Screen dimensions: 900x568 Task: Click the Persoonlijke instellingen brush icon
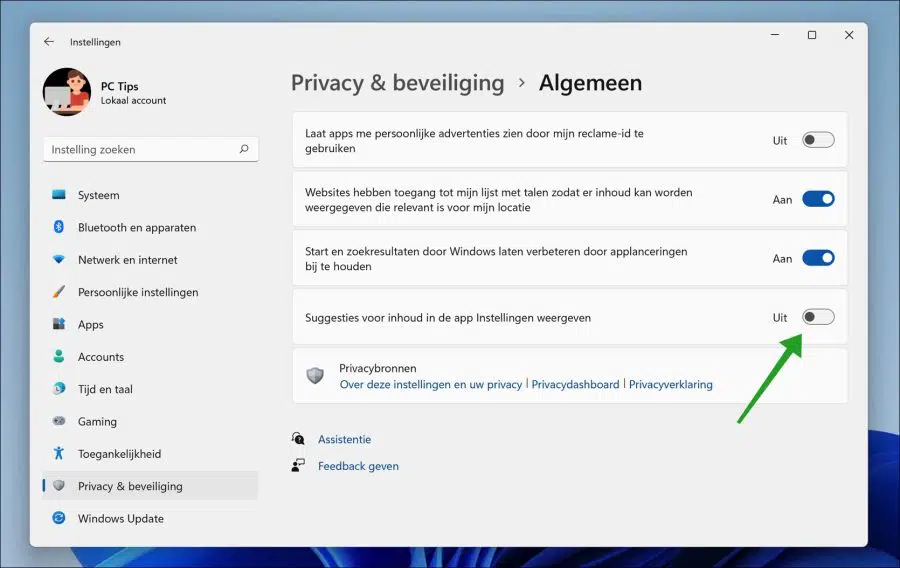pos(59,291)
